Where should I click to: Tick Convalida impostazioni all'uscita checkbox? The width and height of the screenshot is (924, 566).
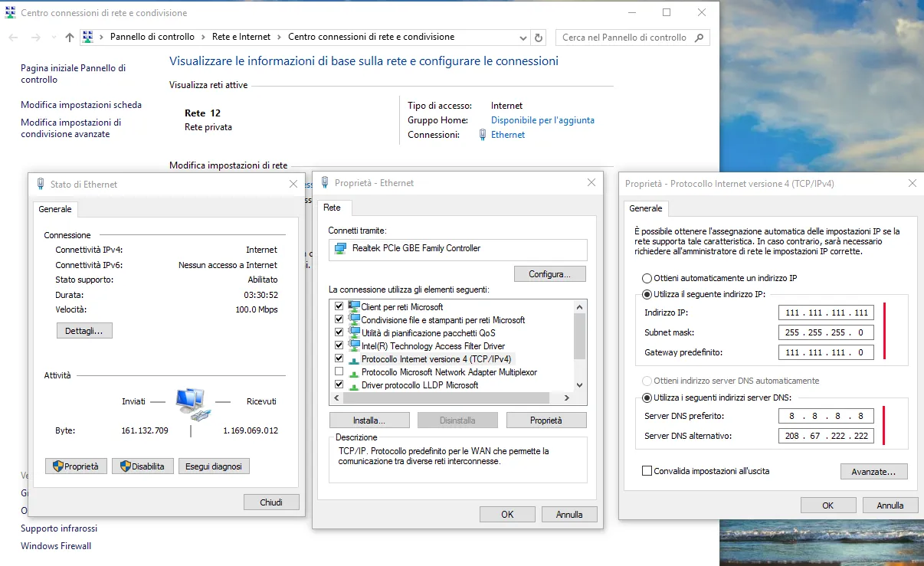click(x=647, y=471)
